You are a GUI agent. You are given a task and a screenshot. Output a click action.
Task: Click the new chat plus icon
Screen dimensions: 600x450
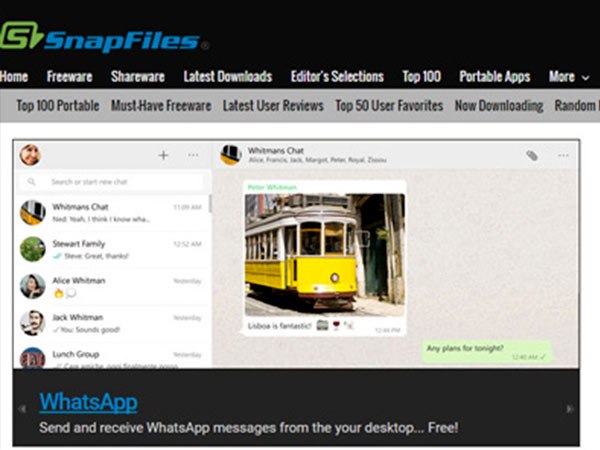point(163,155)
